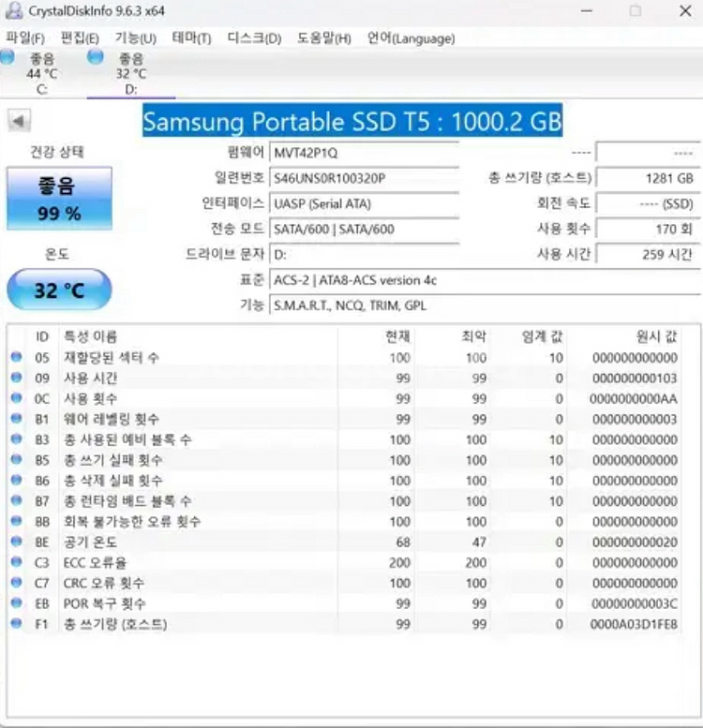Click the ID column header
The height and width of the screenshot is (728, 703).
pyautogui.click(x=42, y=336)
